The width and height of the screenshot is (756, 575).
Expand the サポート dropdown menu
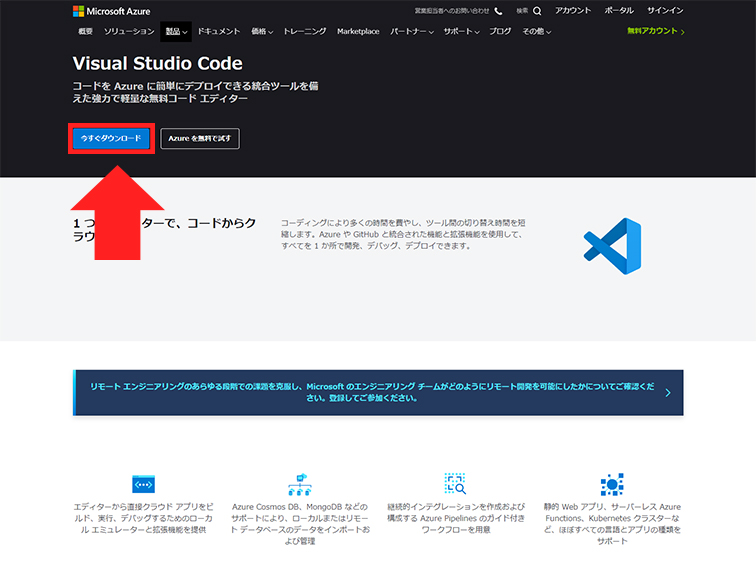(x=461, y=31)
